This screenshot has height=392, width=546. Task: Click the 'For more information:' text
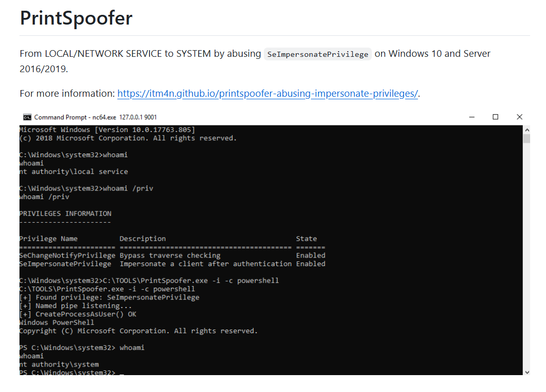(x=67, y=94)
